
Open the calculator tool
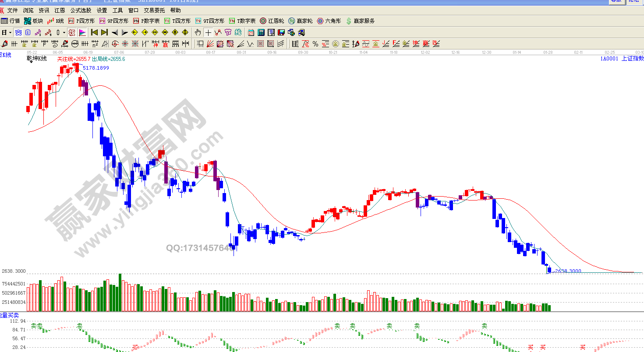tap(261, 32)
